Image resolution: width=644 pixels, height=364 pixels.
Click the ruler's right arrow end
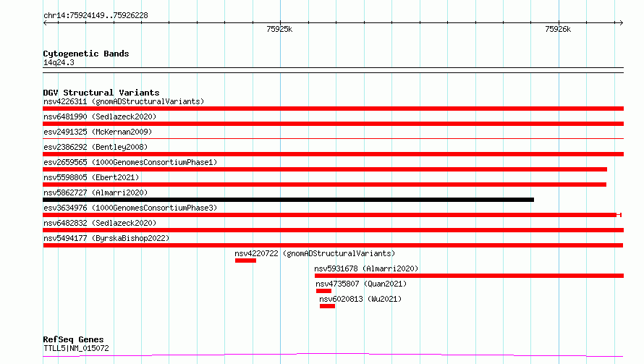[x=621, y=22]
